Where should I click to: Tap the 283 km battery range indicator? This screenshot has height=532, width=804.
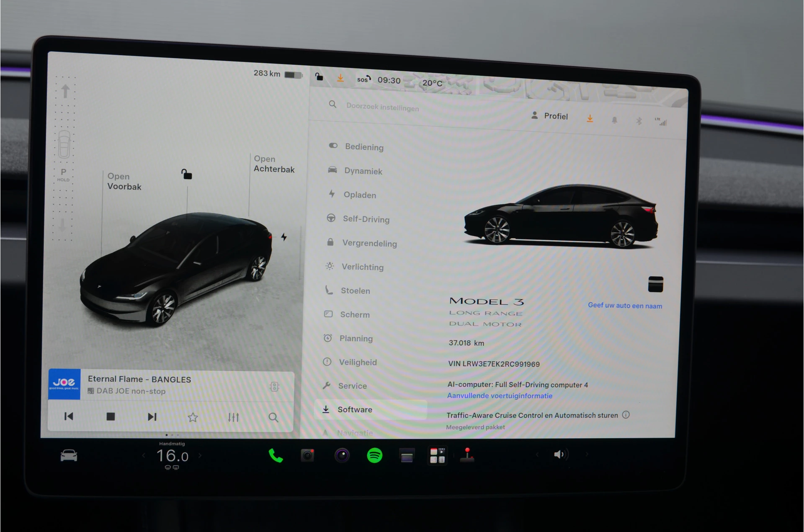(277, 74)
